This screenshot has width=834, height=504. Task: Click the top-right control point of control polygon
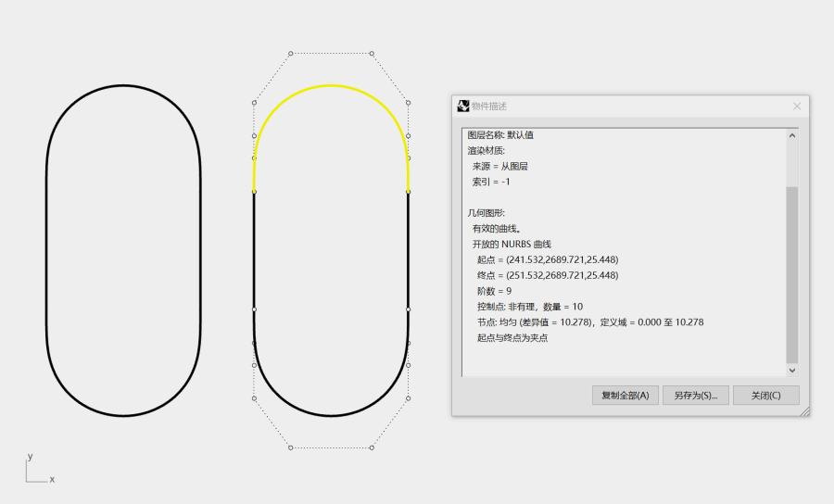[372, 53]
